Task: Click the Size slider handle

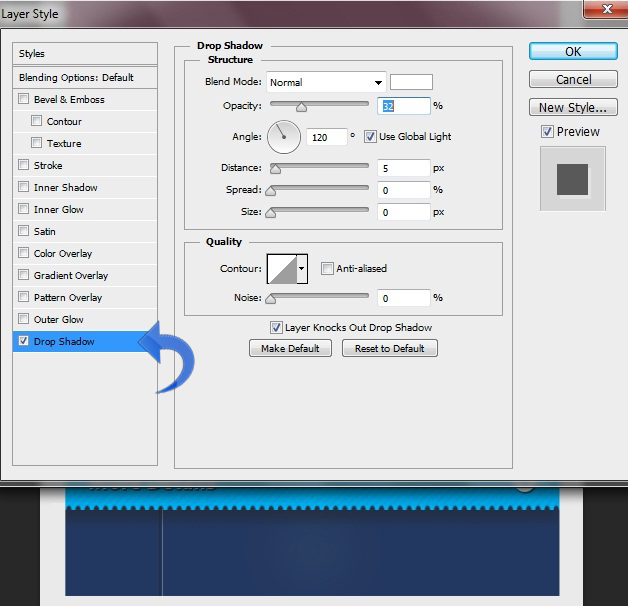Action: click(x=271, y=213)
